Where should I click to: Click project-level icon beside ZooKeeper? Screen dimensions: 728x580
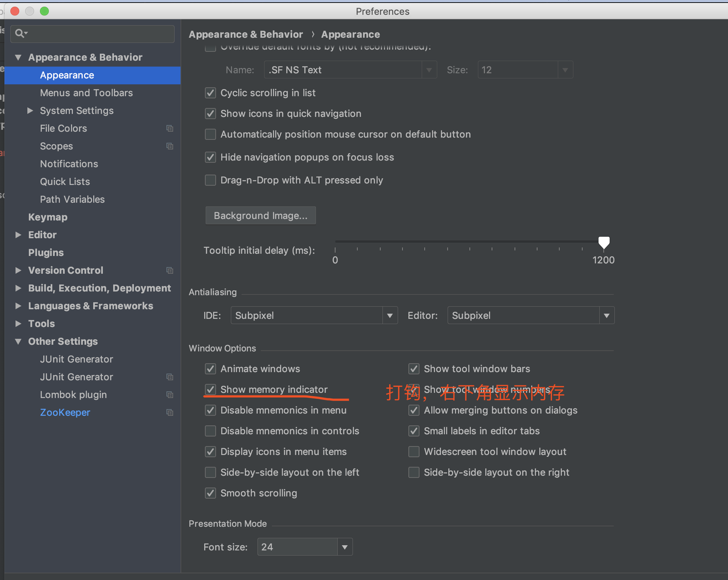[170, 412]
